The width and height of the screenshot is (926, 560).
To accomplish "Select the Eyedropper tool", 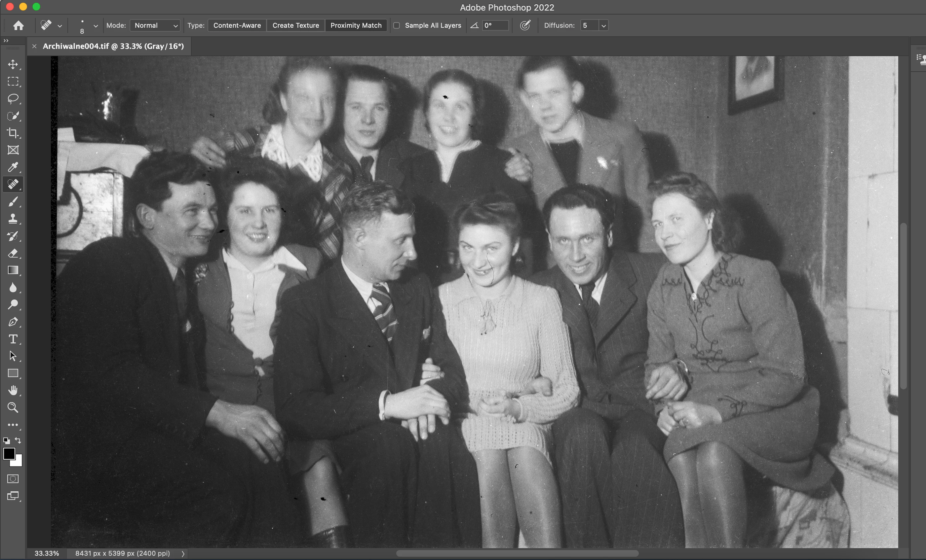I will coord(13,167).
